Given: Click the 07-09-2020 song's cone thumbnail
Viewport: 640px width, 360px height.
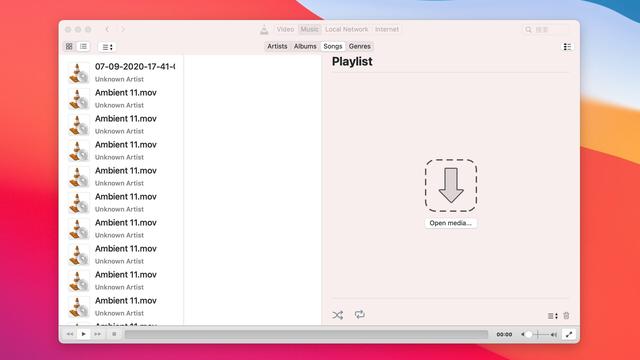Looking at the screenshot, I should pos(79,73).
